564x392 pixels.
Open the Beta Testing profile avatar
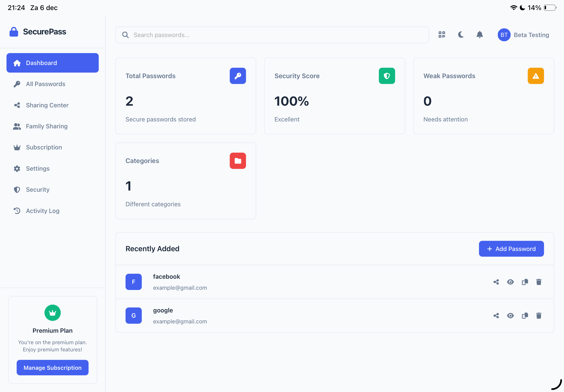click(x=504, y=35)
